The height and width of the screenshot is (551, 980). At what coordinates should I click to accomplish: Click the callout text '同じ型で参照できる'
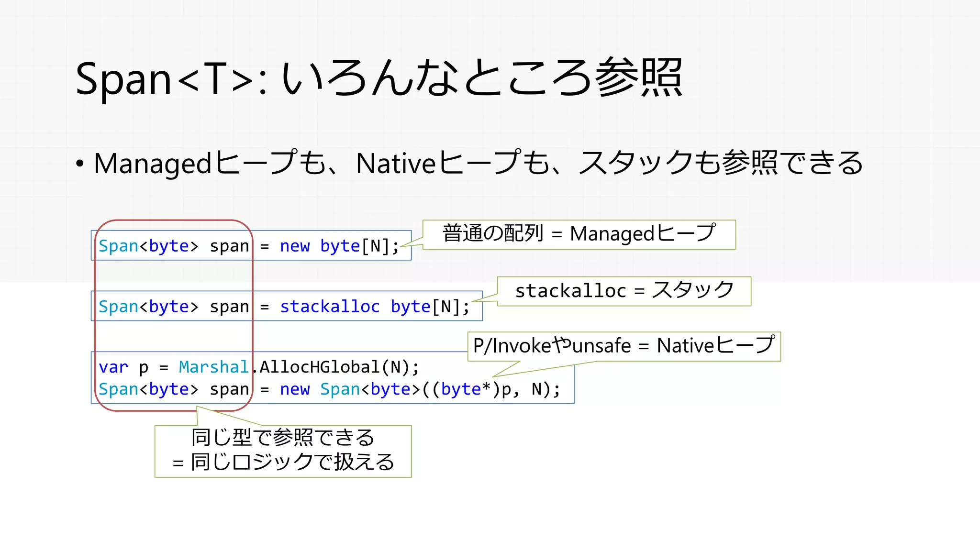click(282, 438)
